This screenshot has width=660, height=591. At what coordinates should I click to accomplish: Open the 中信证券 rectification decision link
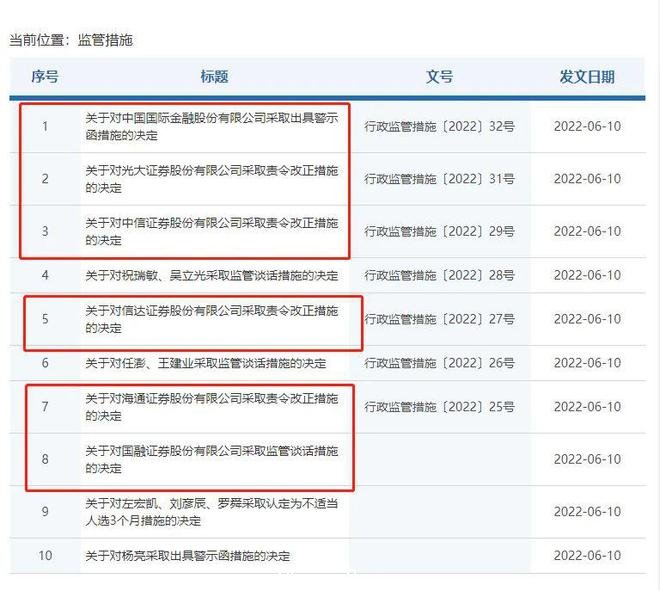click(211, 232)
